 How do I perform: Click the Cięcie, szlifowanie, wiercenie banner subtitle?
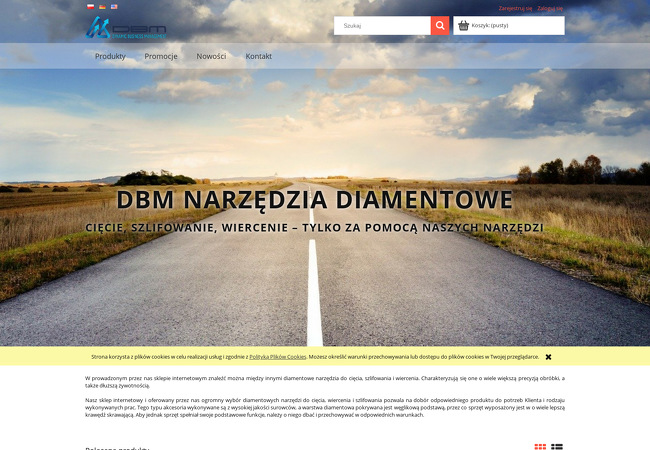coord(314,228)
